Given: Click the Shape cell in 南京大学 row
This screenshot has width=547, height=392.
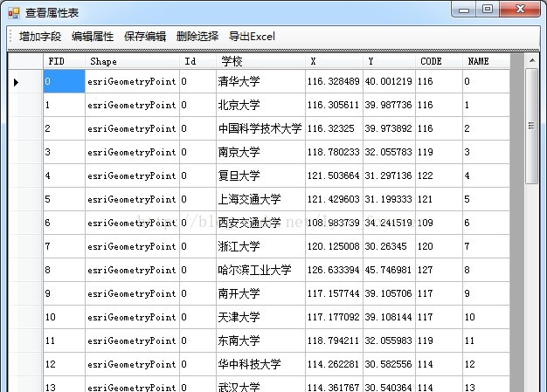Looking at the screenshot, I should click(x=132, y=152).
